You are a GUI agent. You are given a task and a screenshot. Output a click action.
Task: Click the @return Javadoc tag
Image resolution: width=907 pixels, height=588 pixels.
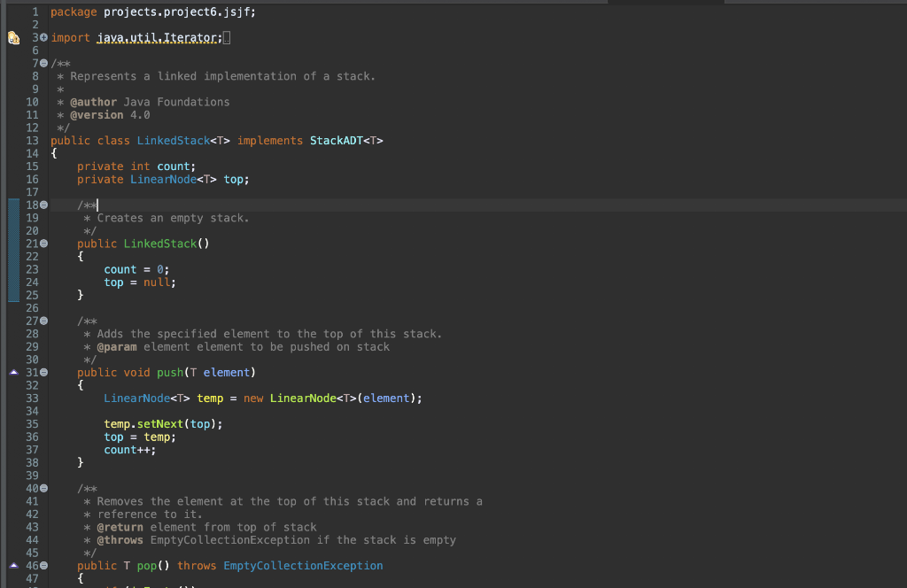pyautogui.click(x=120, y=527)
